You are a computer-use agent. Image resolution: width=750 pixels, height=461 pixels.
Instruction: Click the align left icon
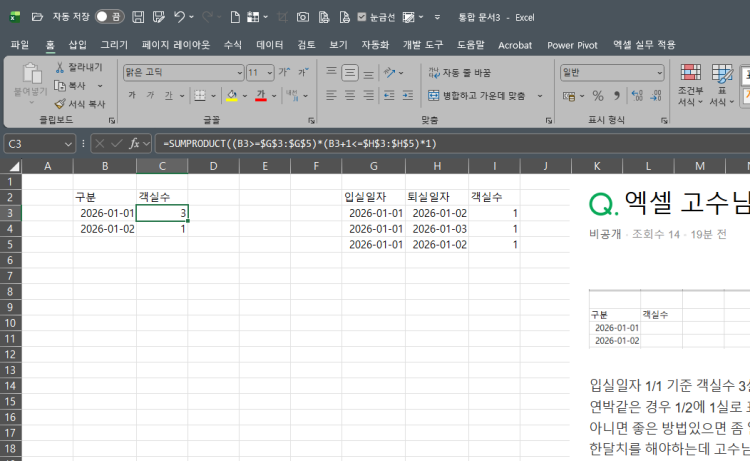pos(331,96)
